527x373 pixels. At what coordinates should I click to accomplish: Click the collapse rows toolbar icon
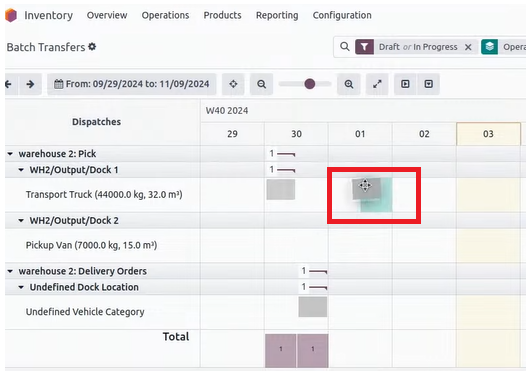coord(429,84)
